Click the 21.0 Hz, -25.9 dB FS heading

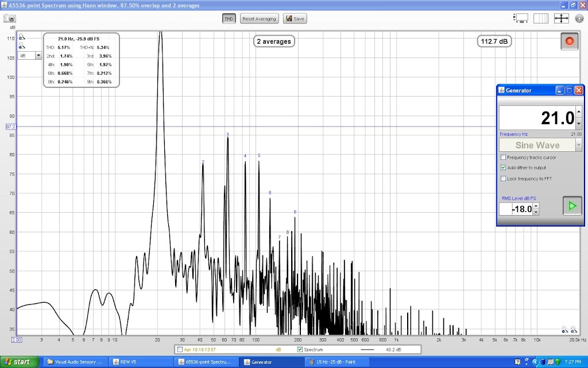pos(79,39)
